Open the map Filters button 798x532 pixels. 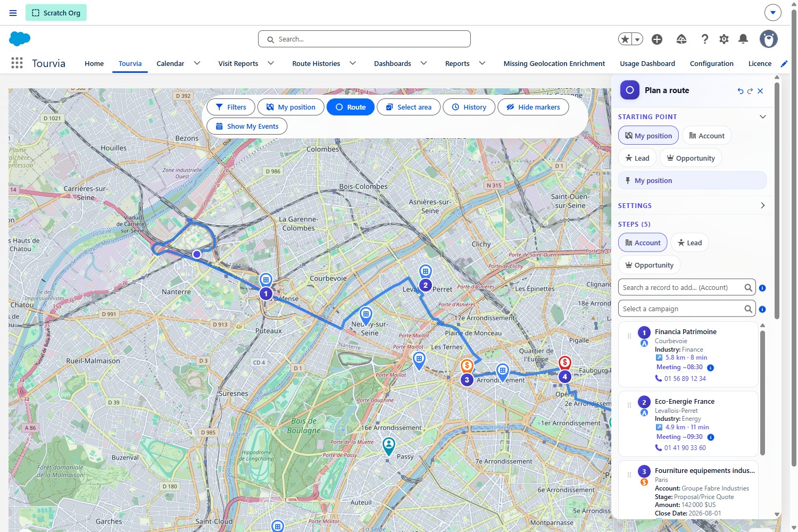click(x=231, y=107)
